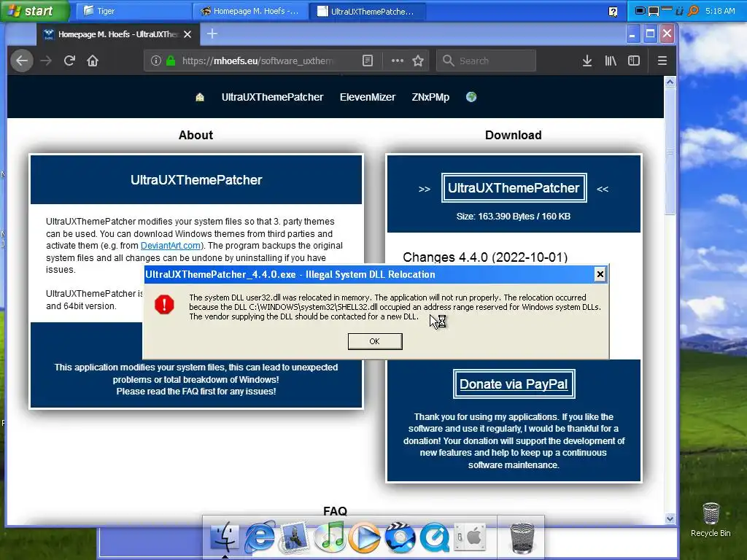
Task: Select the Recycle Bin desktop icon
Action: coord(711,520)
